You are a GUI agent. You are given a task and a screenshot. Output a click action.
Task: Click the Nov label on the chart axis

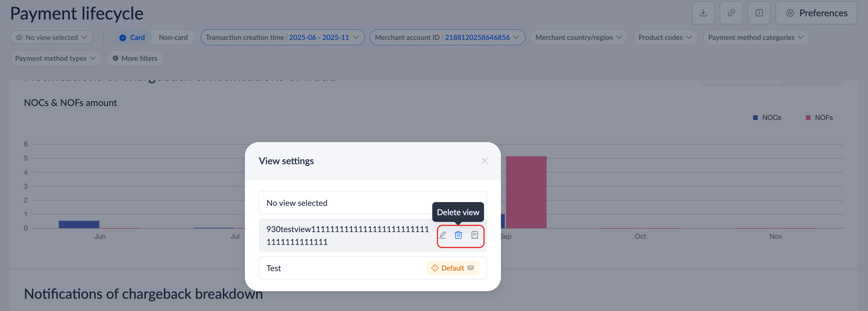tap(775, 236)
